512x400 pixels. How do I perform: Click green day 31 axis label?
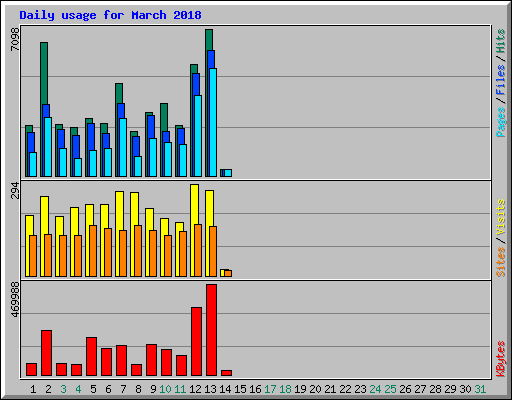coord(480,389)
